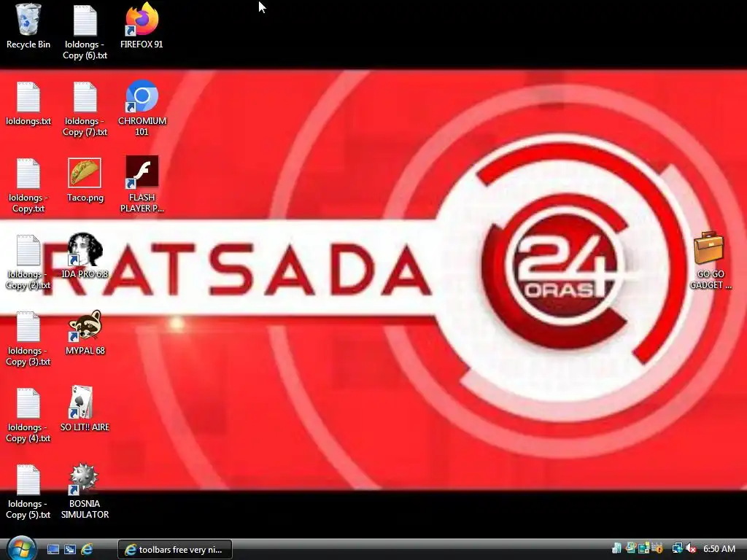Image resolution: width=747 pixels, height=560 pixels.
Task: Select loldongs - Copy (3).txt icon
Action: (28, 338)
